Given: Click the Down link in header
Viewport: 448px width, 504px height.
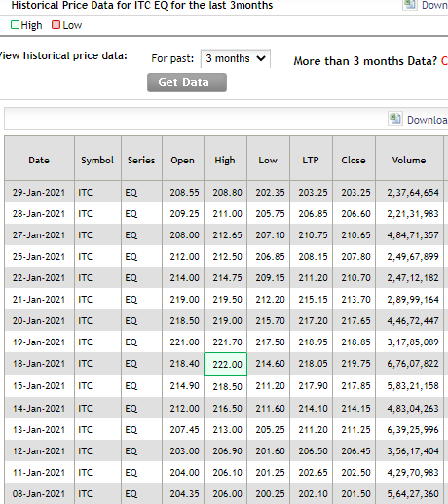Looking at the screenshot, I should point(434,5).
